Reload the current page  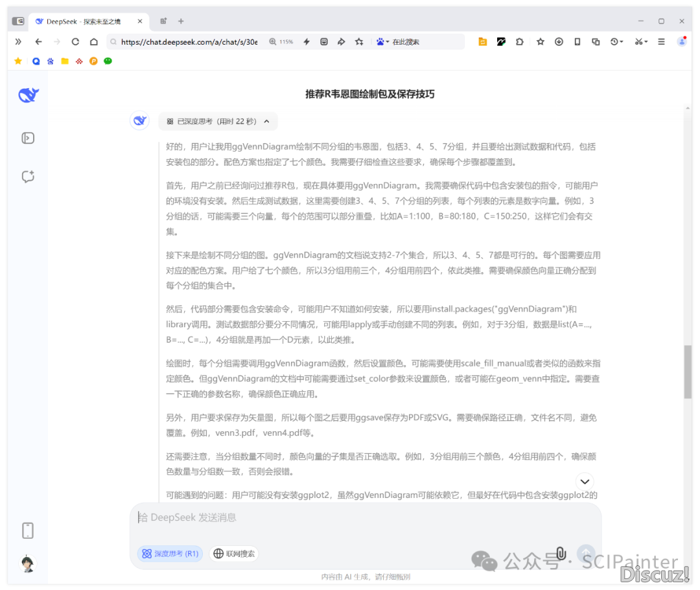pos(75,42)
